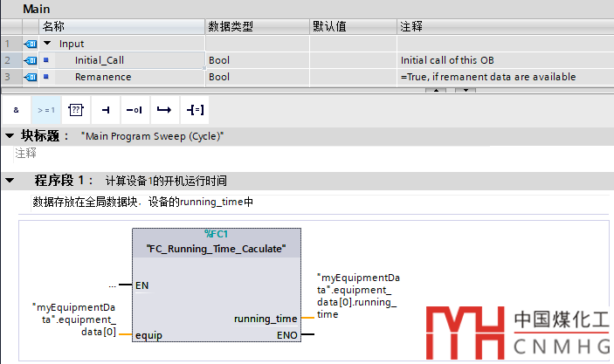Select the 注释 column header
Screen dimensions: 614x364
tap(506, 26)
